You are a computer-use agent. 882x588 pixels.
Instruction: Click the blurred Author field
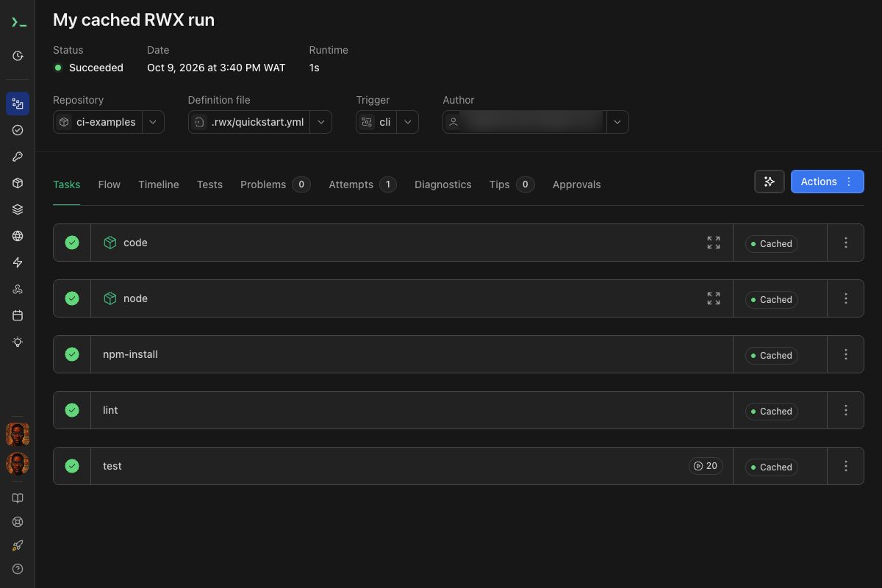click(525, 122)
